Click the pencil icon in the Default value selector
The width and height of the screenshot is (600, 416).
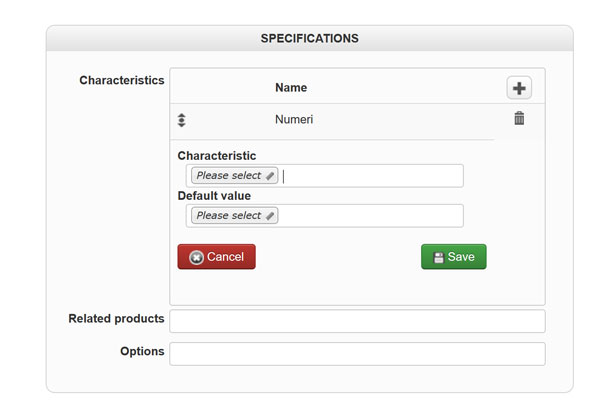(x=270, y=216)
